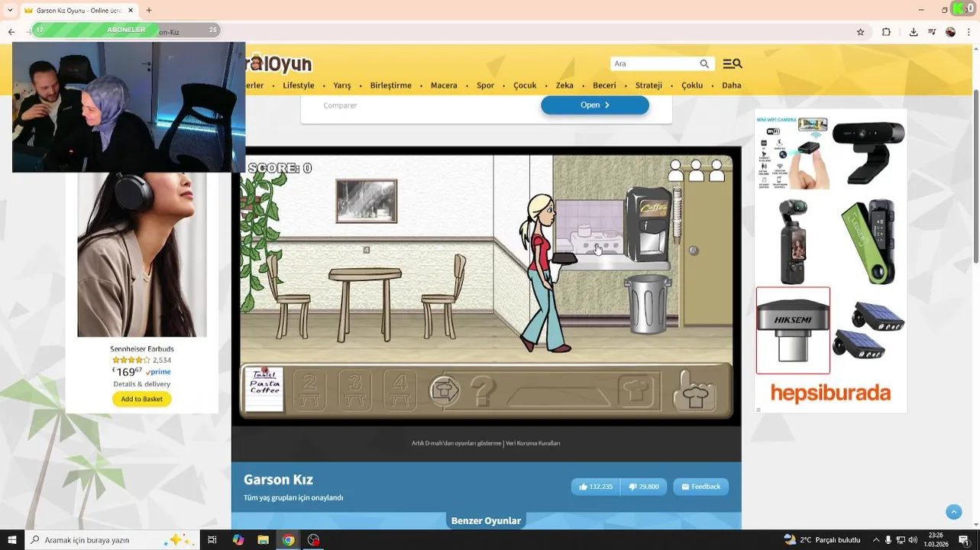Open the Chrome extensions puzzle icon
The width and height of the screenshot is (980, 550).
tap(886, 32)
